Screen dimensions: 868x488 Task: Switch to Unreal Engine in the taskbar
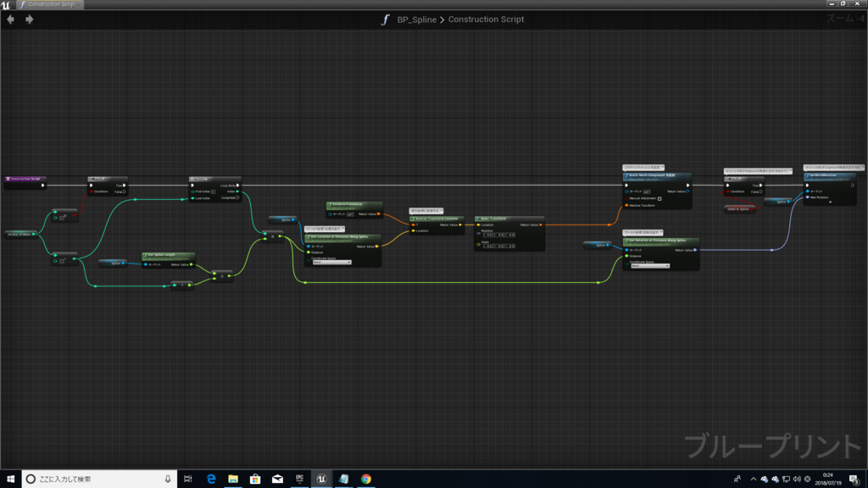click(321, 480)
